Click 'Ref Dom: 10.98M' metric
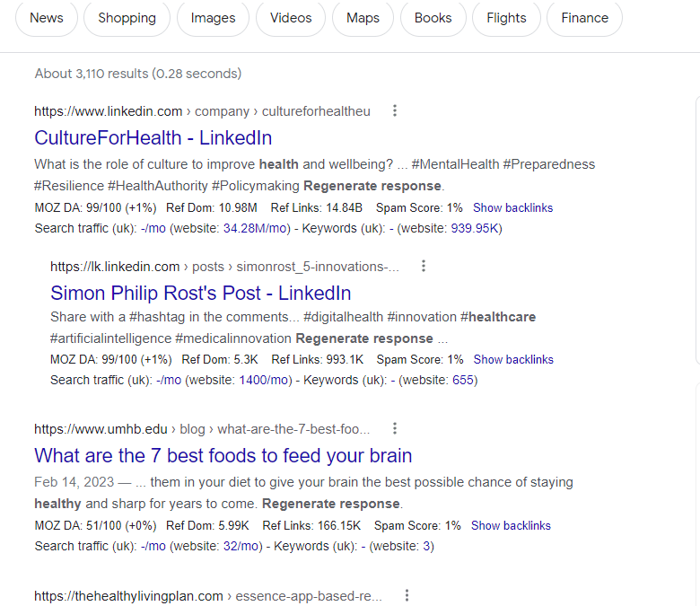The height and width of the screenshot is (606, 700). point(212,207)
